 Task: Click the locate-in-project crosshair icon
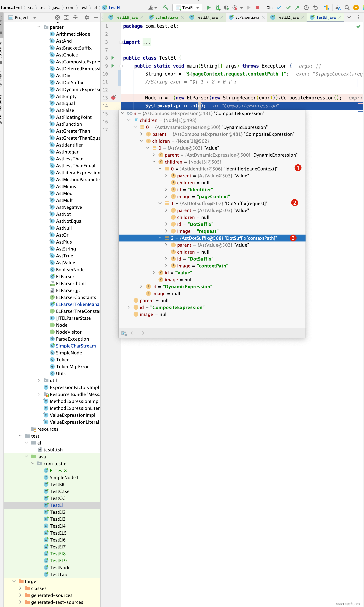pos(57,17)
